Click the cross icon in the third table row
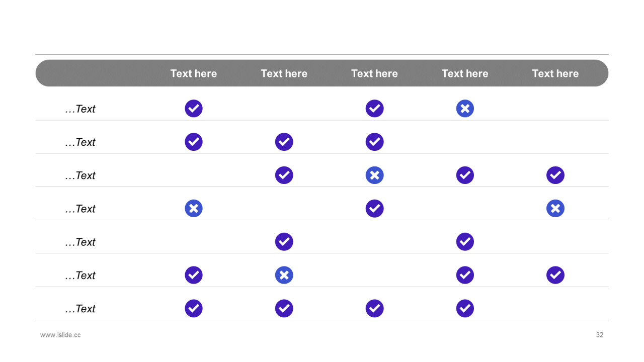644x362 pixels. (x=374, y=175)
